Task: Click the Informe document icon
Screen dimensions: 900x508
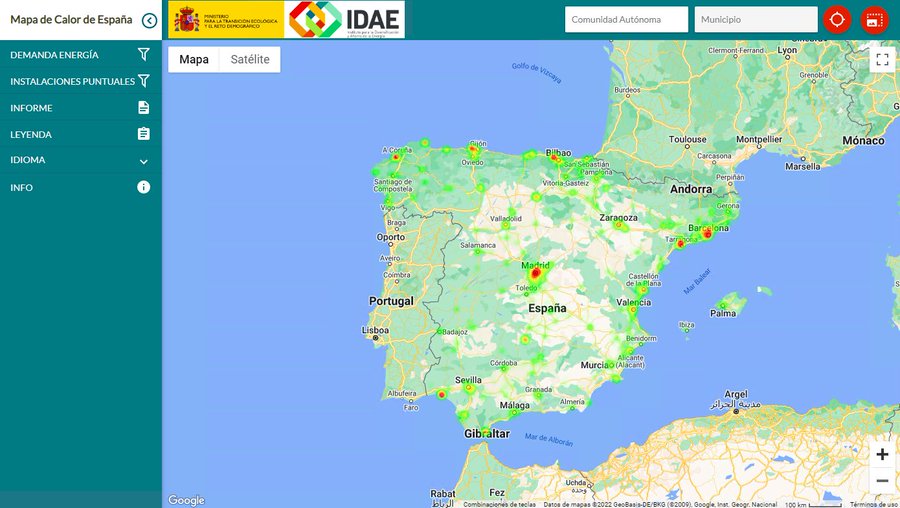Action: [x=143, y=107]
